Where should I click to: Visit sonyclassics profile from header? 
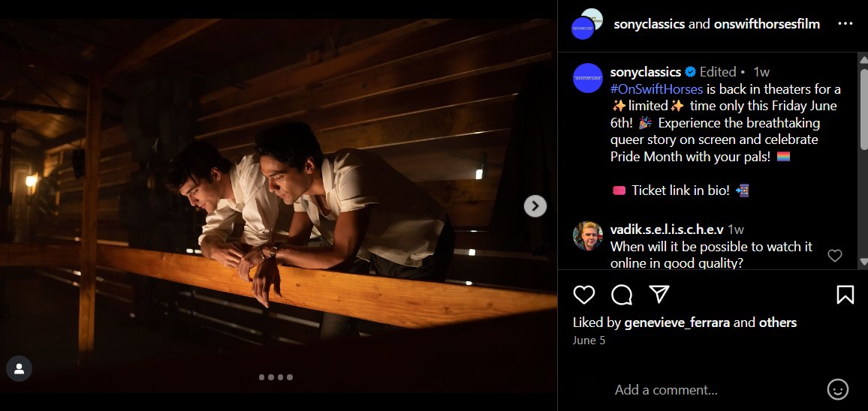coord(649,24)
